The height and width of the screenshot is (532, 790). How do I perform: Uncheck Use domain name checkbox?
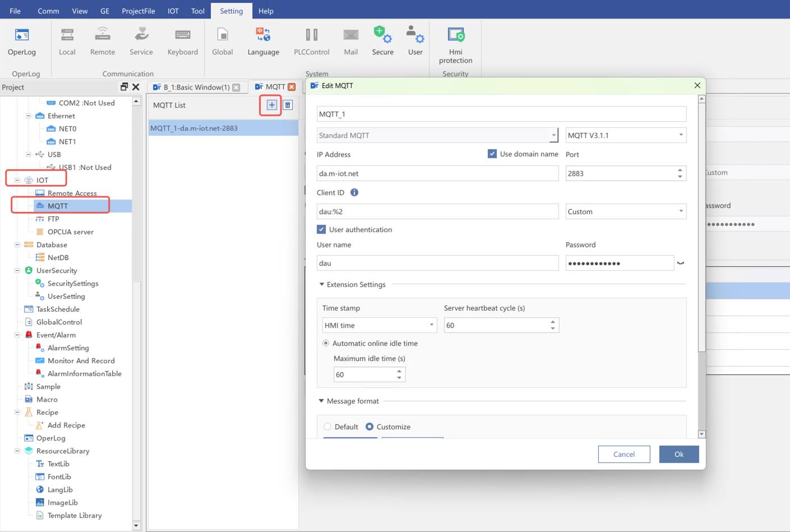coord(492,154)
